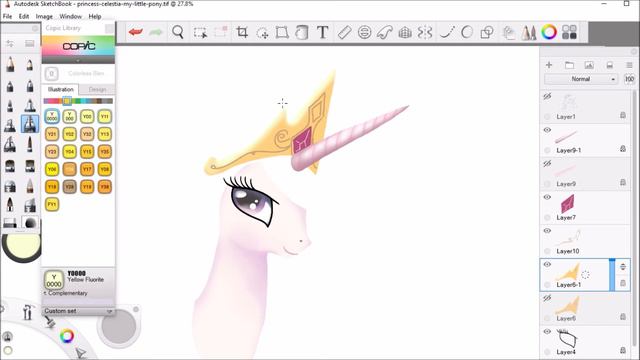Open the Help menu
The height and width of the screenshot is (360, 640).
point(95,16)
